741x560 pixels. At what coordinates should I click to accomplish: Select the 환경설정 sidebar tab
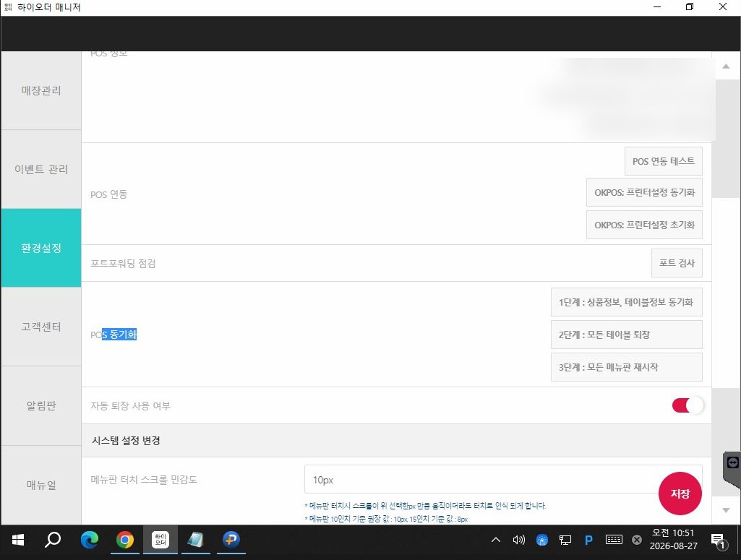coord(41,248)
